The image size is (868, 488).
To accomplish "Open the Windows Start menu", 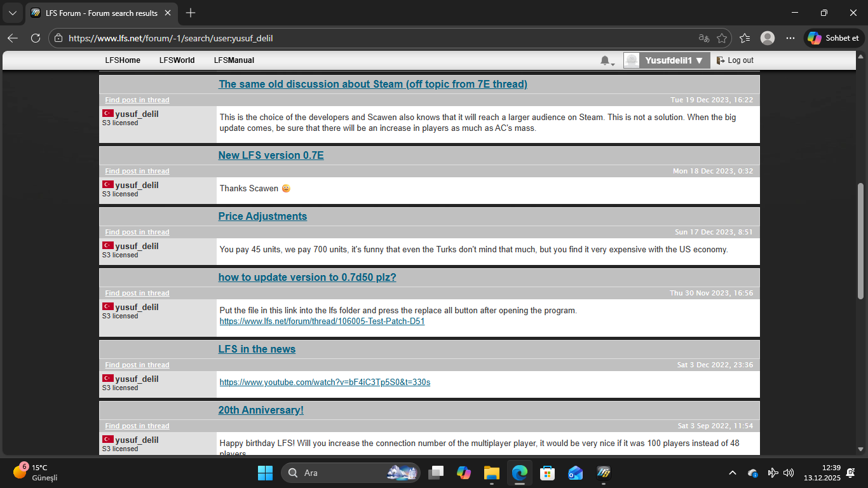I will 265,473.
